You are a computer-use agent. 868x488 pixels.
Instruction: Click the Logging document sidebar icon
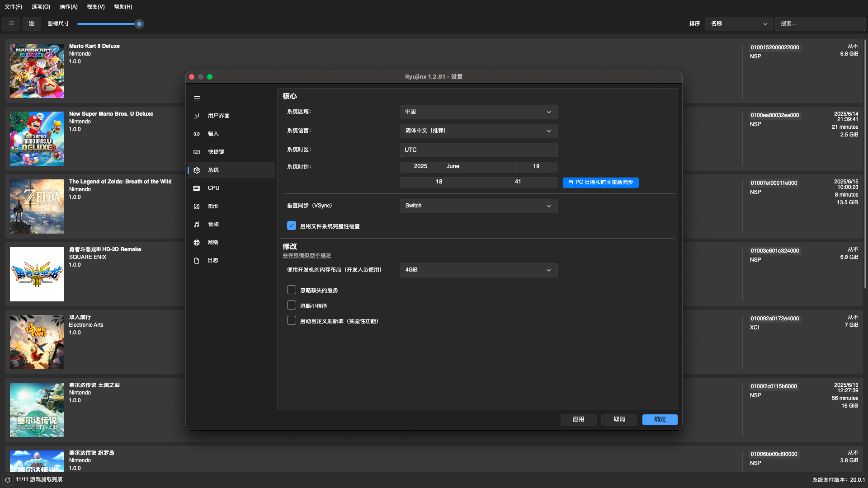pyautogui.click(x=197, y=261)
